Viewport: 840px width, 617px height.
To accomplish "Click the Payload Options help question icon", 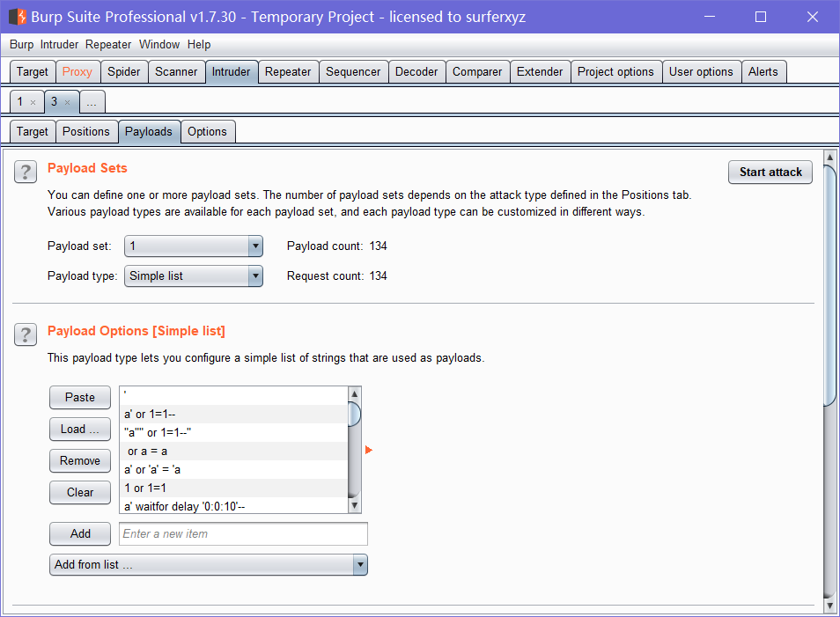I will point(26,334).
